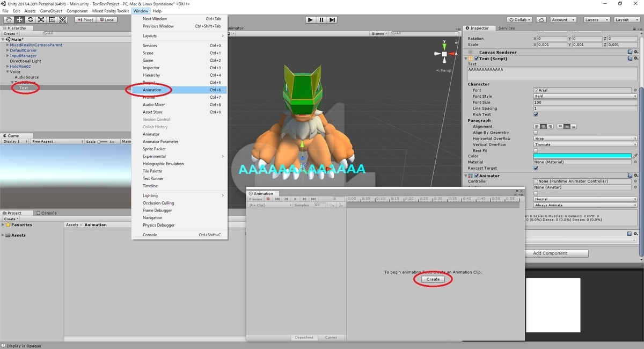Viewport: 644px width, 349px height.
Task: Open the Culling Mode Always Animate dropdown
Action: point(585,205)
